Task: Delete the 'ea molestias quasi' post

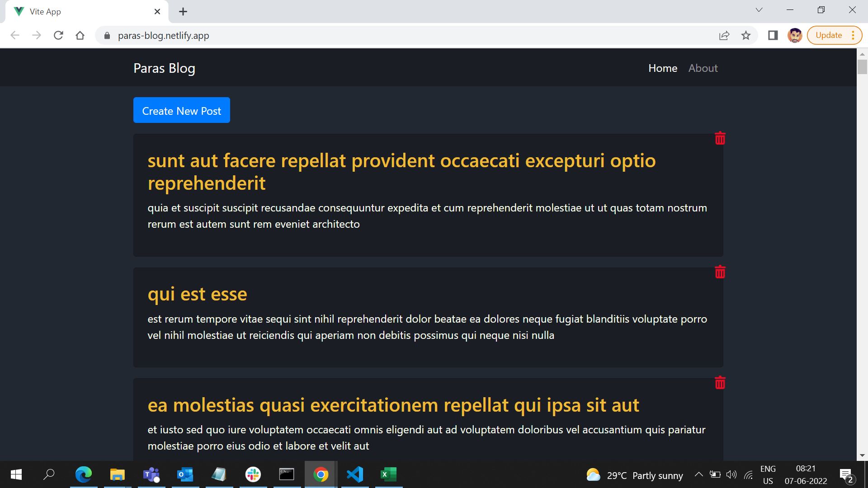Action: [x=720, y=382]
